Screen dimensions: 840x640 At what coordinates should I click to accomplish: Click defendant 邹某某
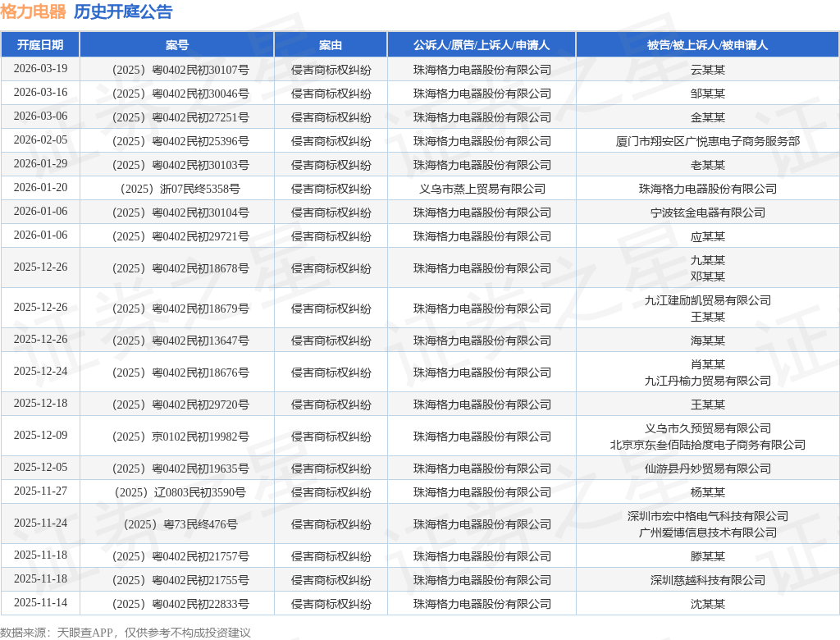(708, 94)
